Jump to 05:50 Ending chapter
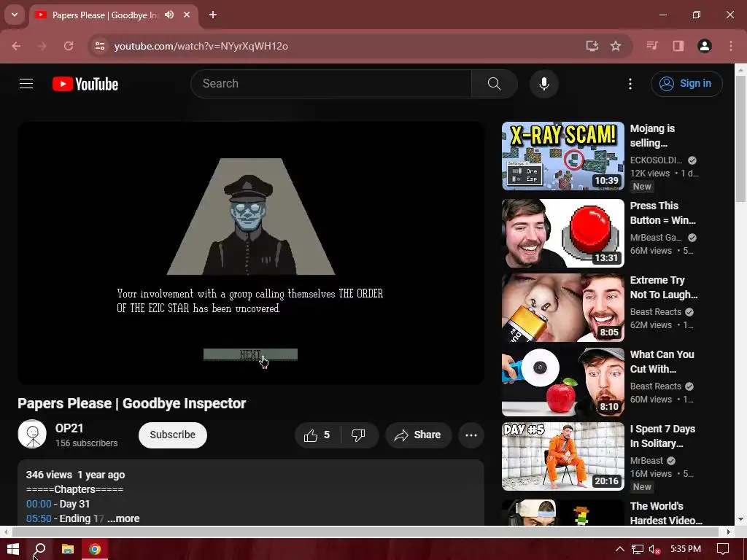This screenshot has height=560, width=747. coord(39,518)
